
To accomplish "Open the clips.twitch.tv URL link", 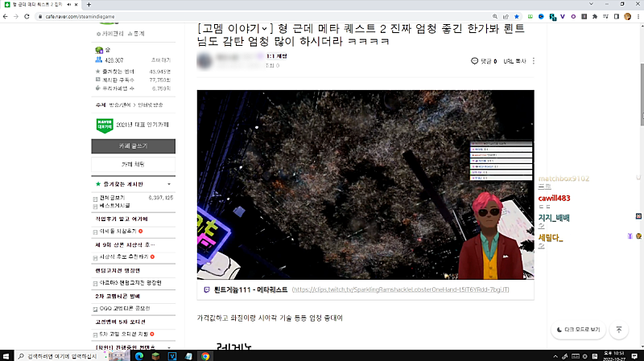I will tap(400, 289).
